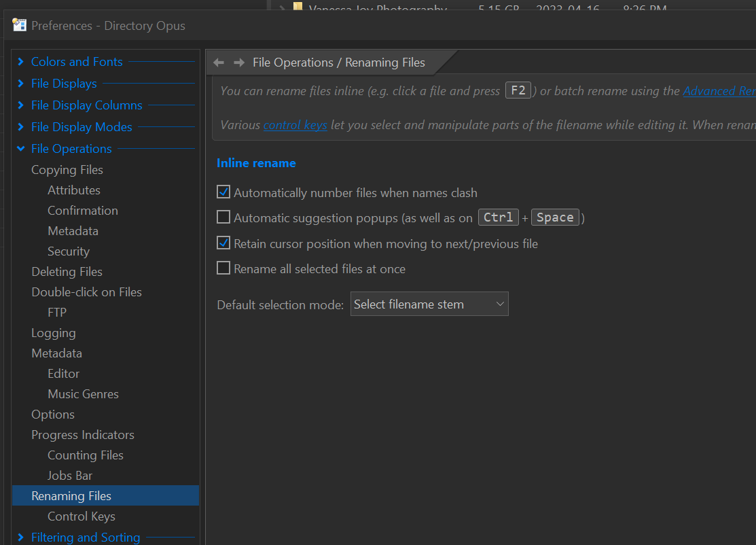Open the Security settings page
This screenshot has height=545, width=756.
(x=69, y=251)
